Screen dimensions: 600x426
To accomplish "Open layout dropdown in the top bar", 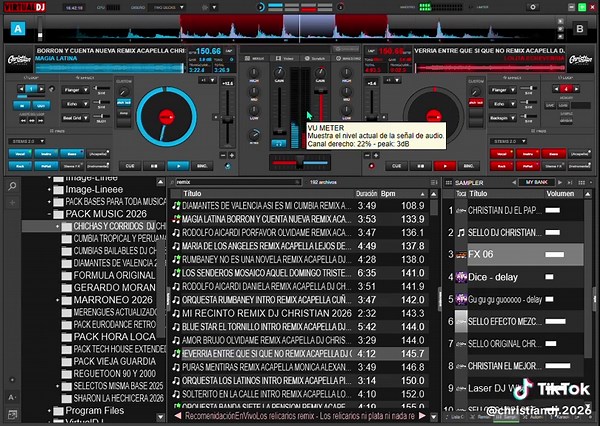I will click(x=166, y=7).
